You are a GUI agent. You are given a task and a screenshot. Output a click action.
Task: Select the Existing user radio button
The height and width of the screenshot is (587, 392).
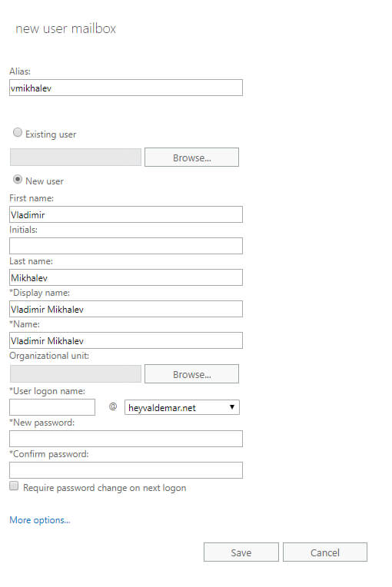18,132
